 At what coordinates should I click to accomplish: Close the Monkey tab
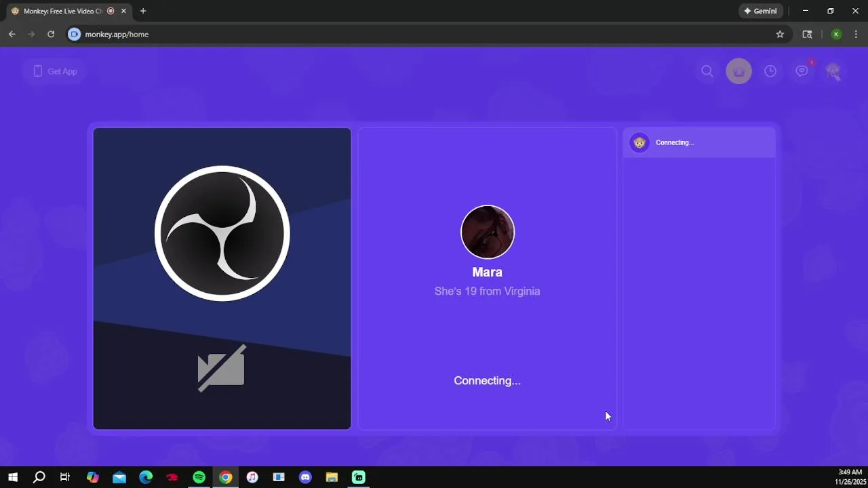pyautogui.click(x=123, y=11)
